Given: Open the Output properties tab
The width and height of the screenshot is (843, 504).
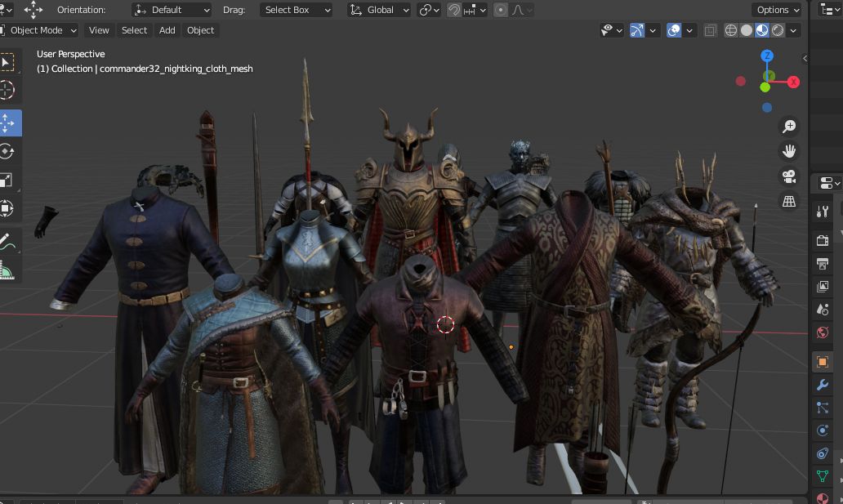Looking at the screenshot, I should point(822,263).
